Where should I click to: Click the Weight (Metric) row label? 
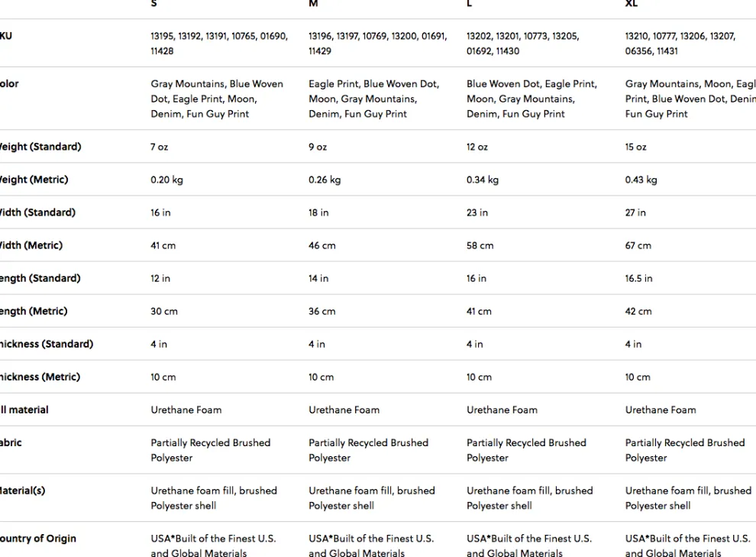coord(34,180)
